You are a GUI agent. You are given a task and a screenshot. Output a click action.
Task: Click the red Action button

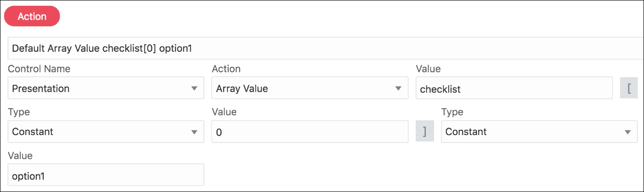click(32, 16)
